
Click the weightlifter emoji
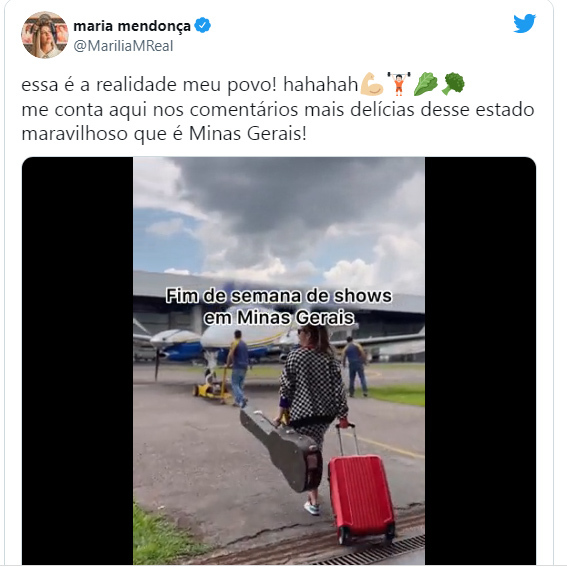point(399,84)
